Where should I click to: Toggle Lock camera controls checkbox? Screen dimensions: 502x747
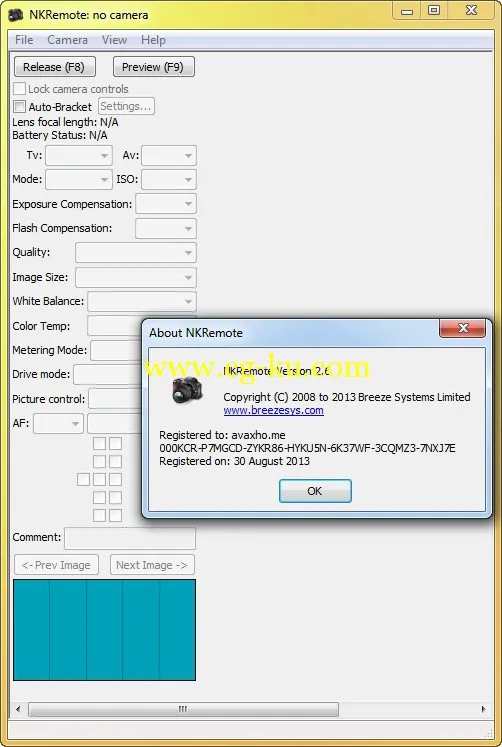20,89
